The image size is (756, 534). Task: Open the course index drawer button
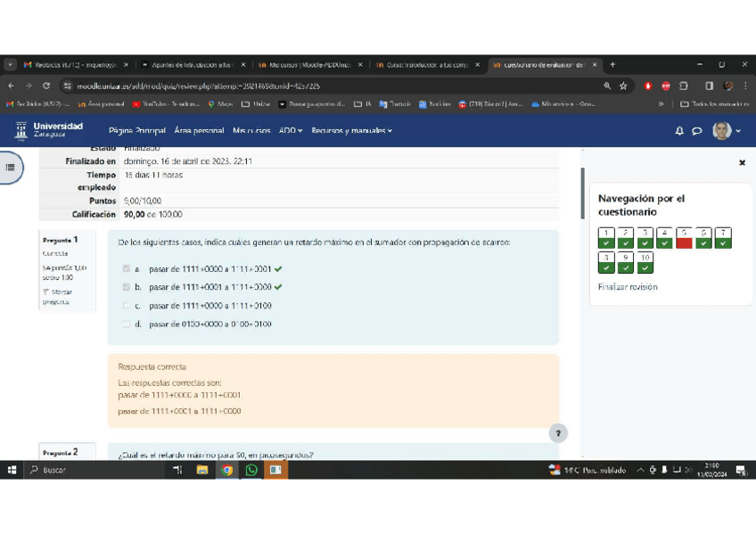pos(11,167)
